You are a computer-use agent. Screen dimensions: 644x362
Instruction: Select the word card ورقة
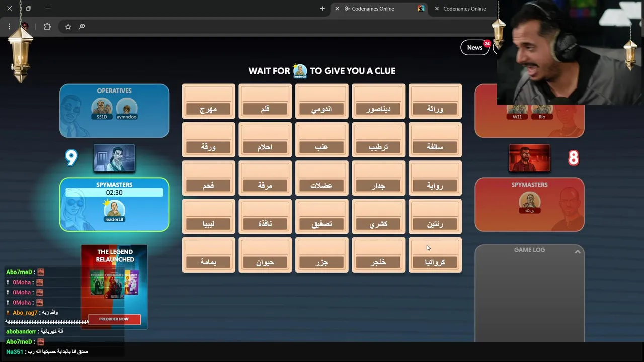(208, 140)
